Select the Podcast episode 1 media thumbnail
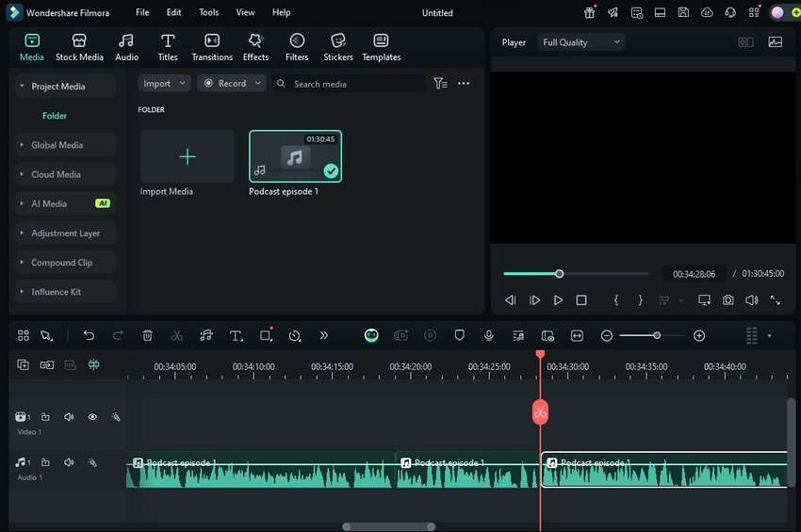The image size is (801, 532). click(x=295, y=156)
